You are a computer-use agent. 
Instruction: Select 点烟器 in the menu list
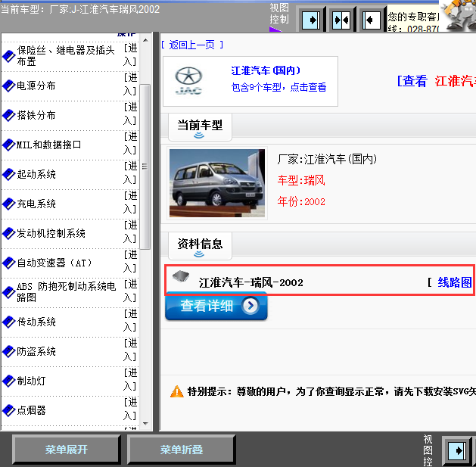[x=31, y=410]
